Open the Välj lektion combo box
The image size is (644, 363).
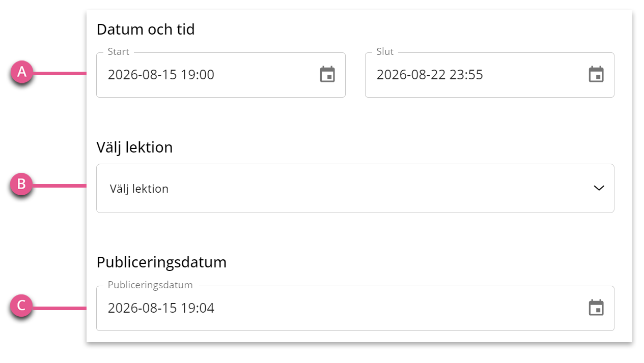[x=355, y=188]
